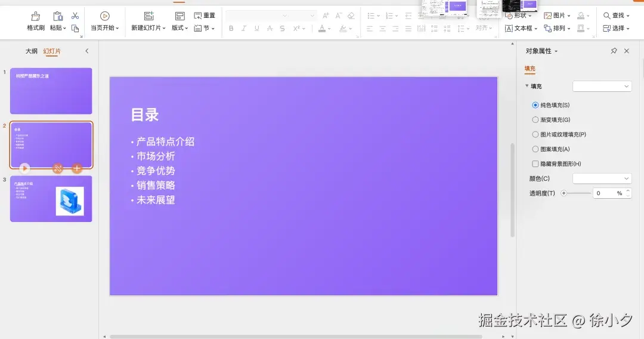This screenshot has height=339, width=644.
Task: Toggle Strikethrough formatting
Action: pos(270,29)
